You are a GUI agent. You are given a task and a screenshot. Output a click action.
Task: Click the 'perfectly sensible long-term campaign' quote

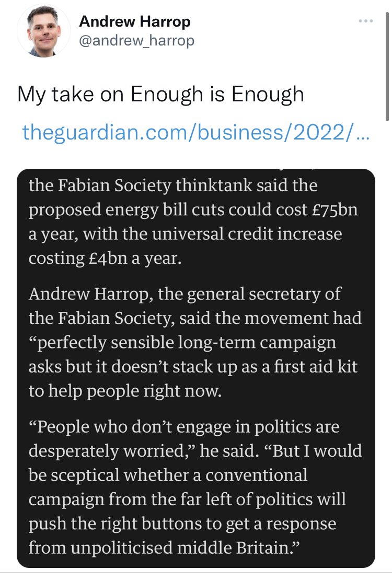click(182, 342)
